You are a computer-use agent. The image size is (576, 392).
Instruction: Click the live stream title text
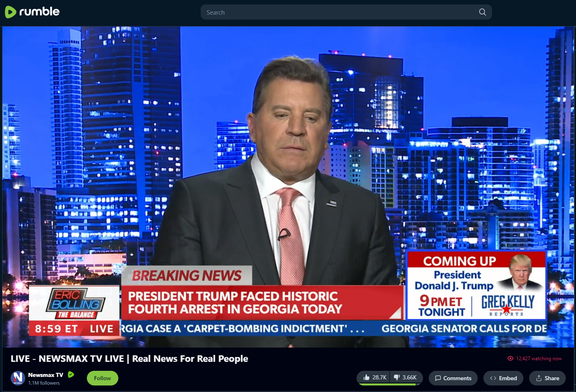click(129, 359)
